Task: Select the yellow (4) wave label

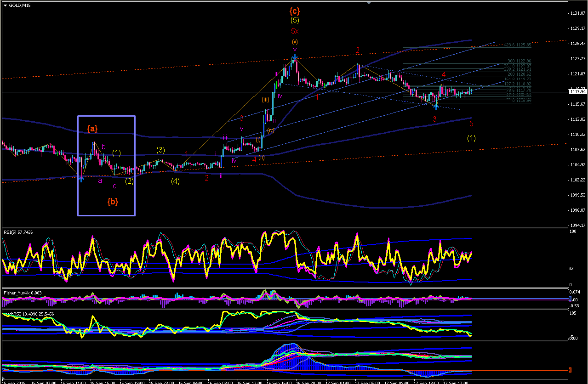Action: pyautogui.click(x=175, y=181)
